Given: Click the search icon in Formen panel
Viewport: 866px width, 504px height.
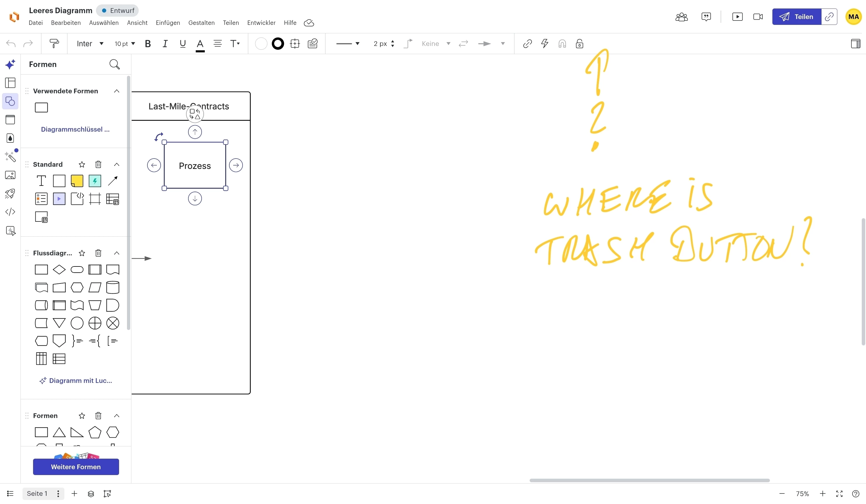Looking at the screenshot, I should pyautogui.click(x=114, y=64).
